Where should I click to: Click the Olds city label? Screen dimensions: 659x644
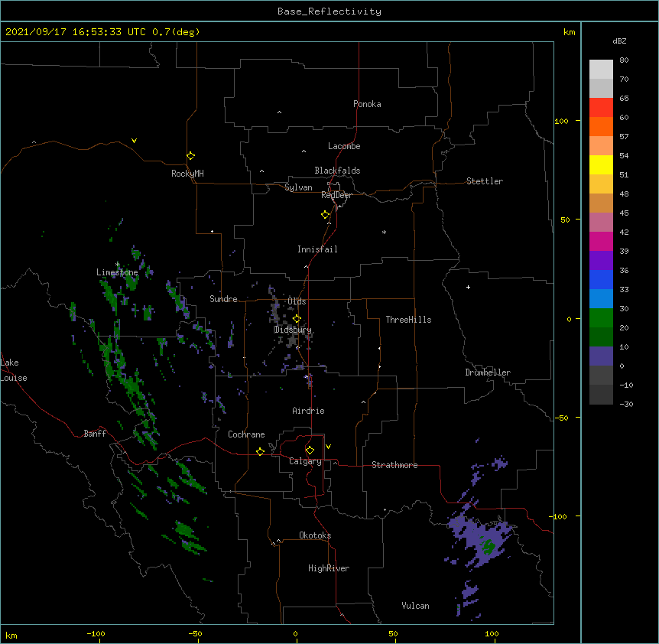(297, 301)
